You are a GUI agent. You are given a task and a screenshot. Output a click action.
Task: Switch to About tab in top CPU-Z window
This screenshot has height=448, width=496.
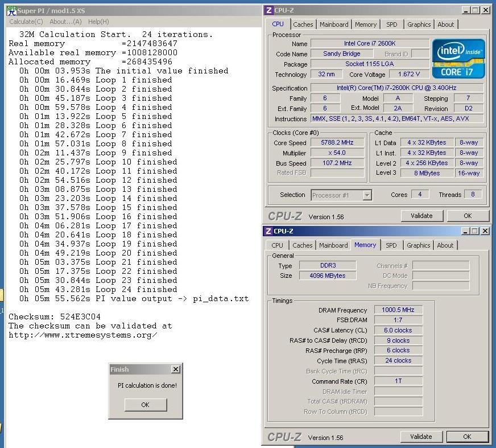(446, 24)
